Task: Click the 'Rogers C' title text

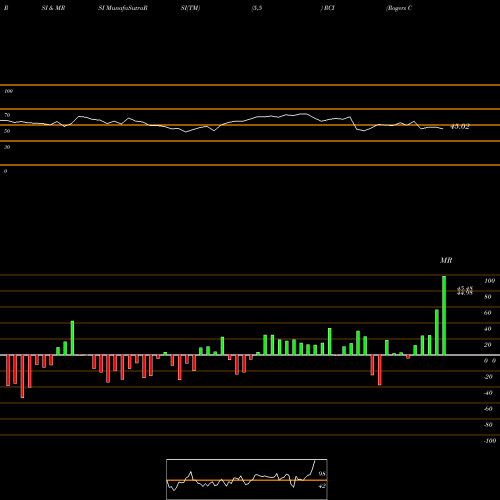Action: click(x=399, y=8)
